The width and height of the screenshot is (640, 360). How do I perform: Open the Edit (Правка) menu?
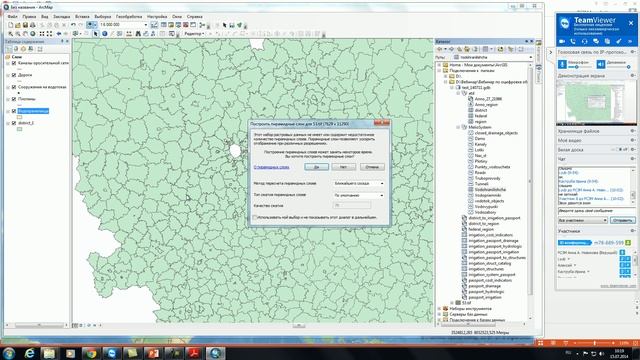(29, 17)
